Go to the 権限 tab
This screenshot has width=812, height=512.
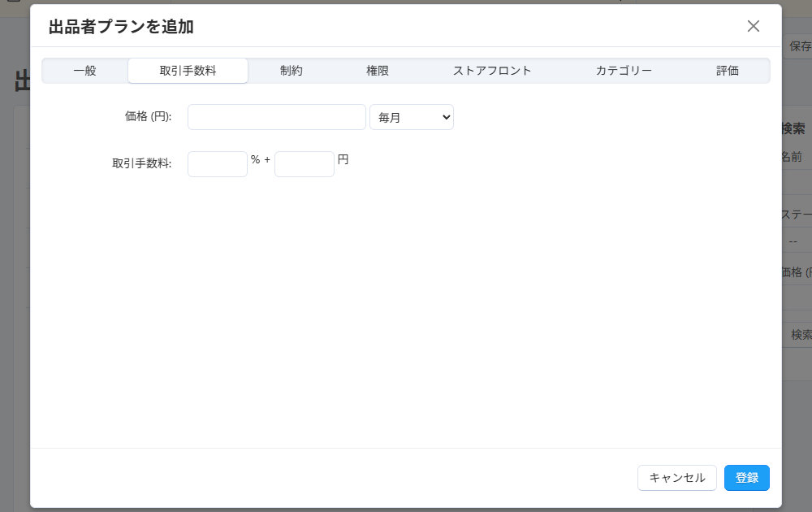tap(378, 71)
